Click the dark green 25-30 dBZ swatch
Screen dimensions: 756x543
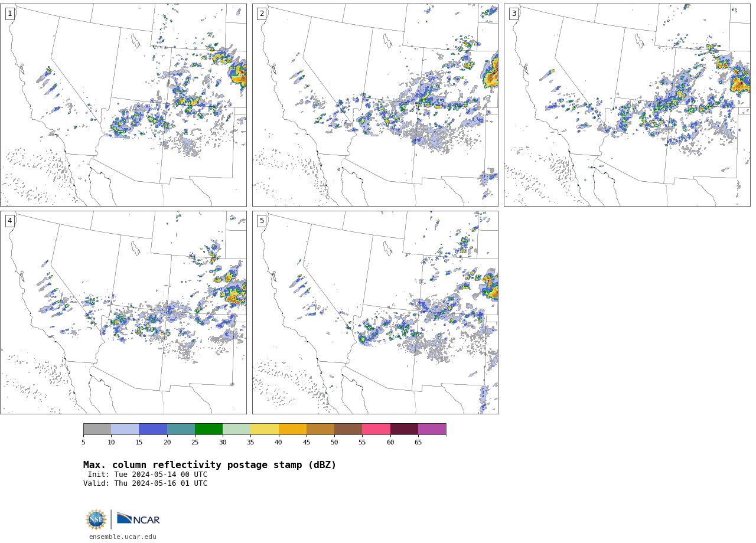coord(209,429)
